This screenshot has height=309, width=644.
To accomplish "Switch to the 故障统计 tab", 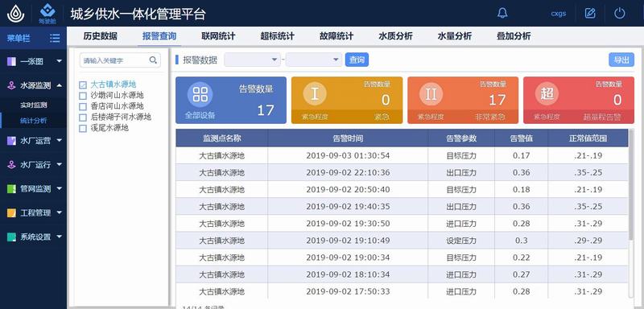I will tap(336, 36).
